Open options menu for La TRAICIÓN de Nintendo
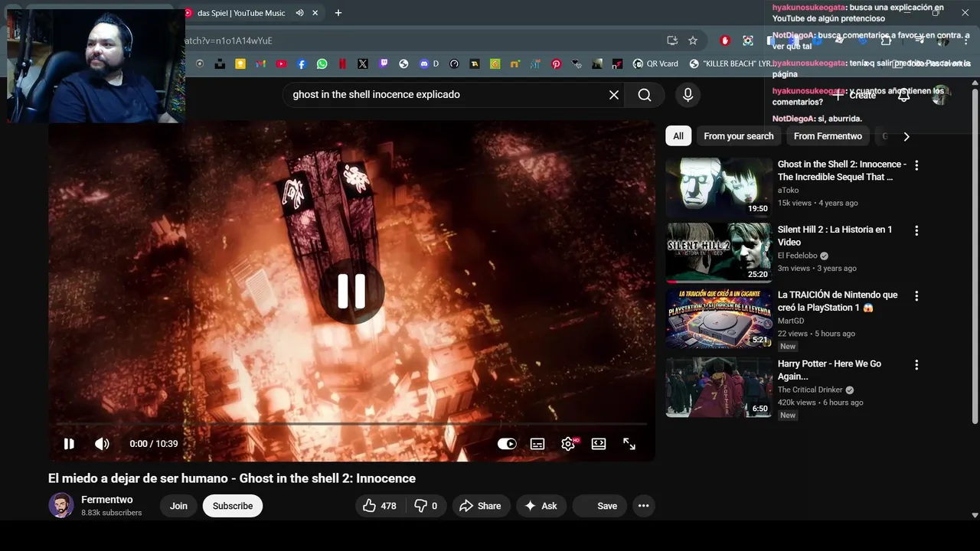The image size is (980, 551). pyautogui.click(x=916, y=295)
